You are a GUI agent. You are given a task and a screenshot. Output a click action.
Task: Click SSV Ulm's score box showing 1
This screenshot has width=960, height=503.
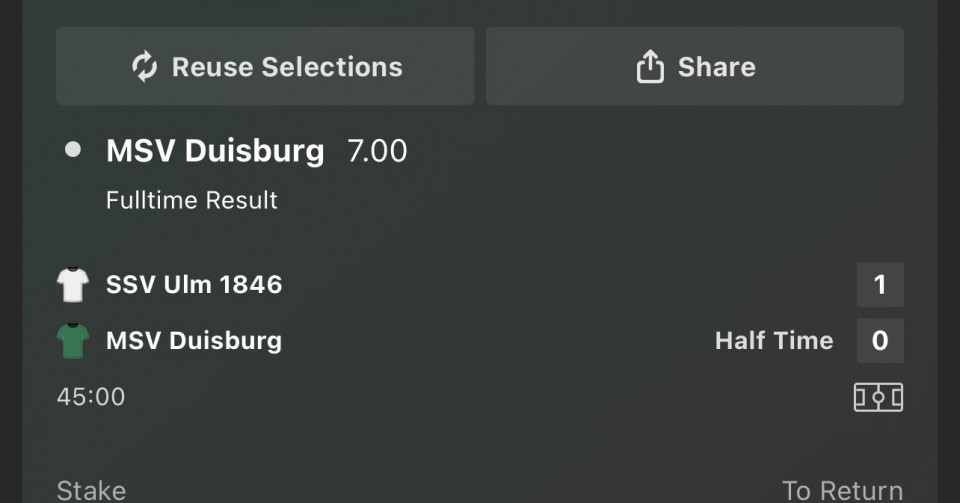(x=880, y=285)
